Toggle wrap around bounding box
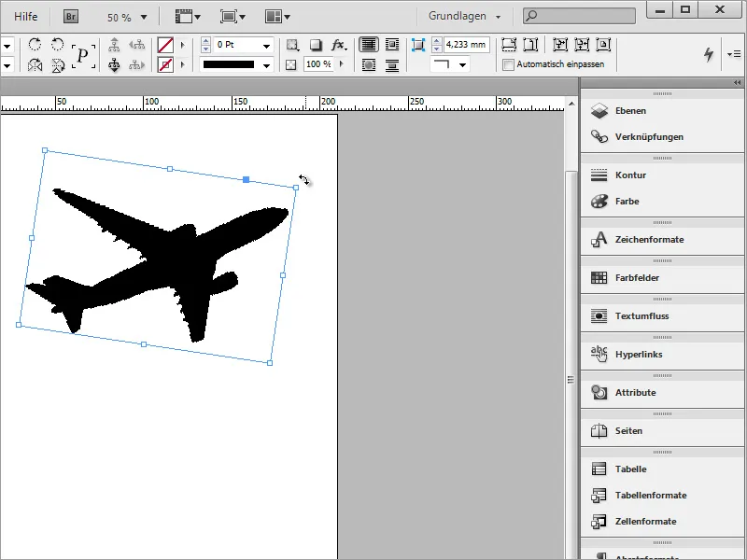Image resolution: width=747 pixels, height=560 pixels. point(391,45)
